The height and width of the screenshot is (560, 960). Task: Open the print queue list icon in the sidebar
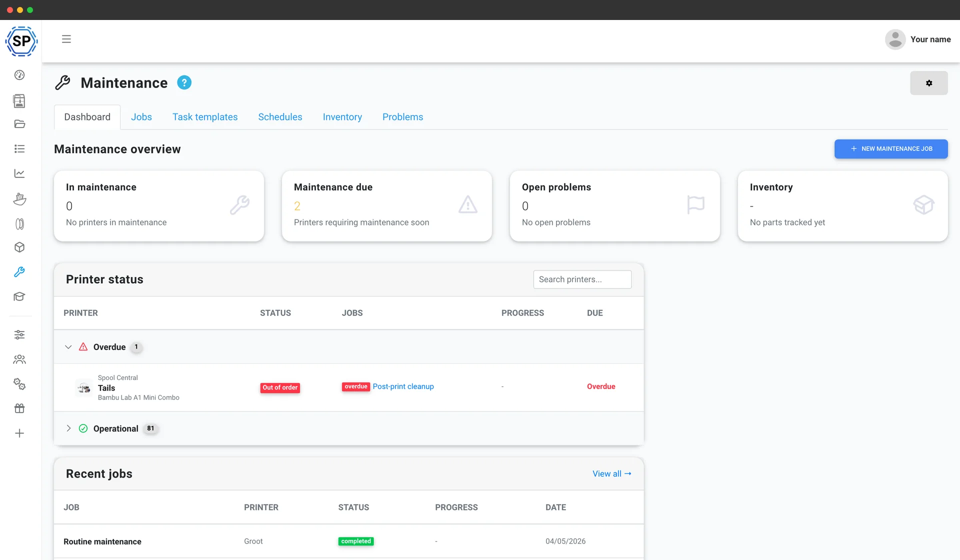tap(19, 148)
